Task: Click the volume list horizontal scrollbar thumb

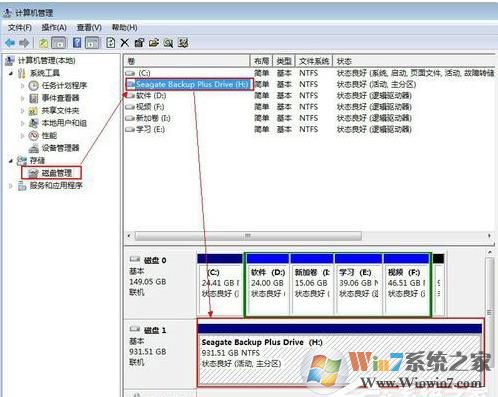Action: point(248,236)
